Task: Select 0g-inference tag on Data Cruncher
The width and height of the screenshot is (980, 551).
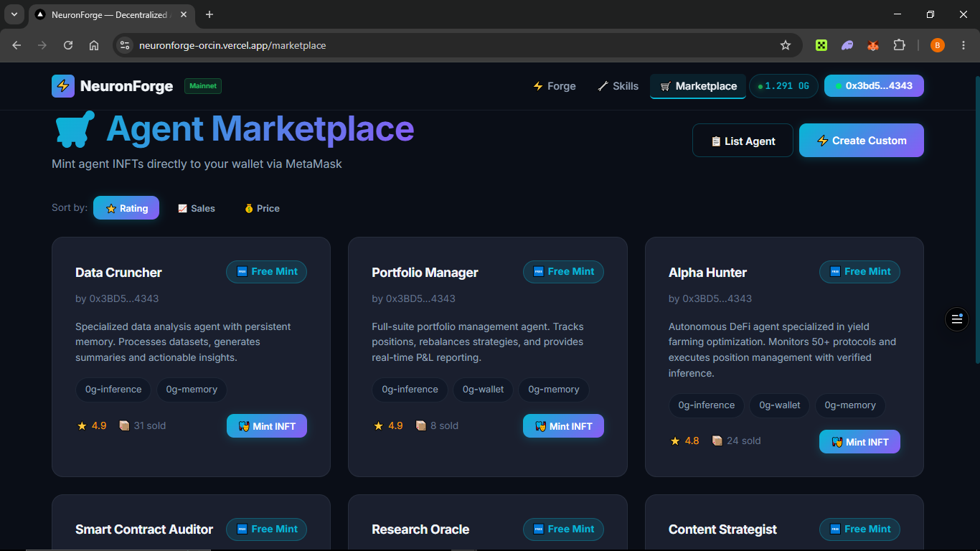Action: point(113,390)
